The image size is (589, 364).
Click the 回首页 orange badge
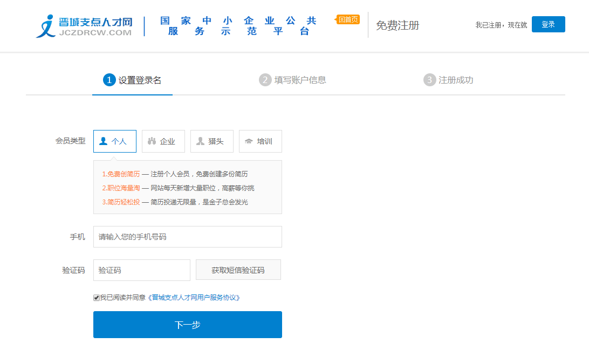coord(347,19)
